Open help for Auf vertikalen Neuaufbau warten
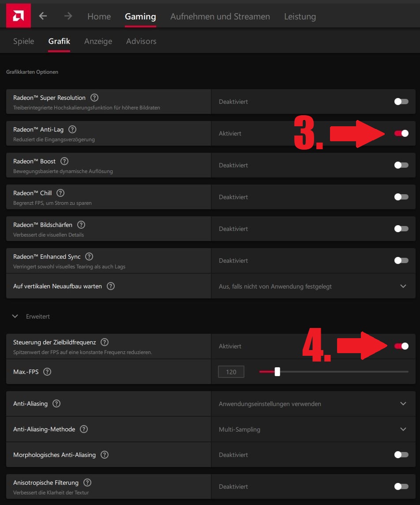 pos(111,286)
